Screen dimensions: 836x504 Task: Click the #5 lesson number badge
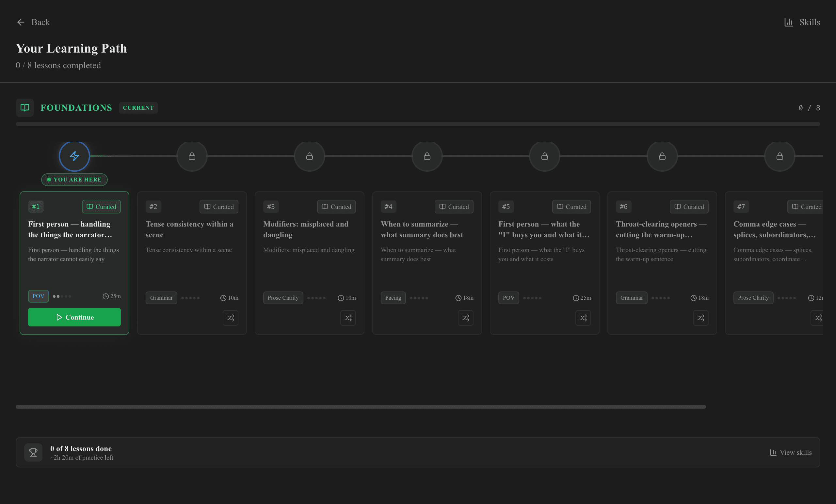point(506,207)
